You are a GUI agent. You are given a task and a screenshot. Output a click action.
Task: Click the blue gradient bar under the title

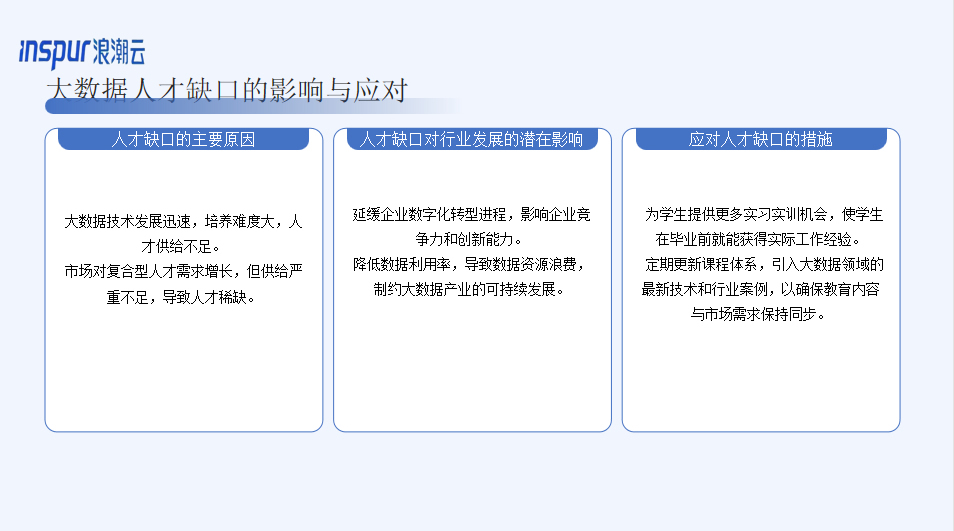pos(252,106)
